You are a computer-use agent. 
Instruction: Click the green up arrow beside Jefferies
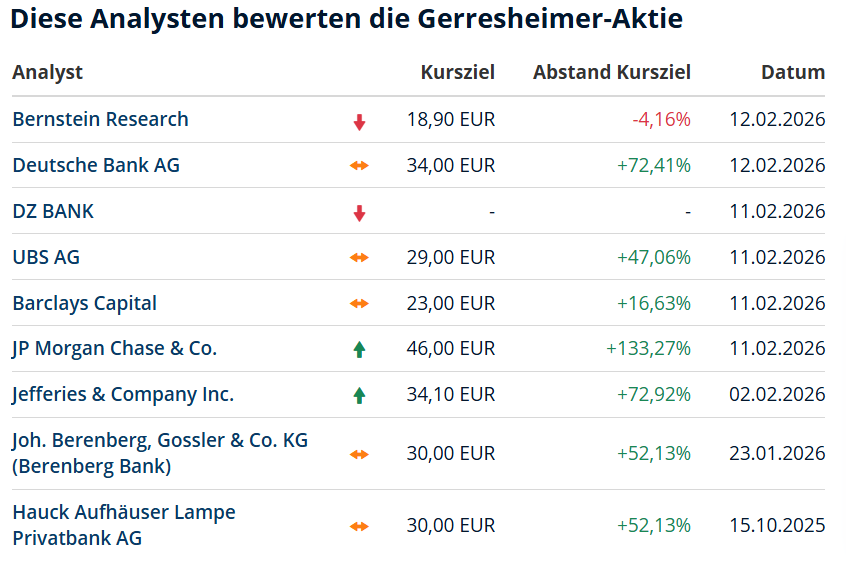pos(359,395)
